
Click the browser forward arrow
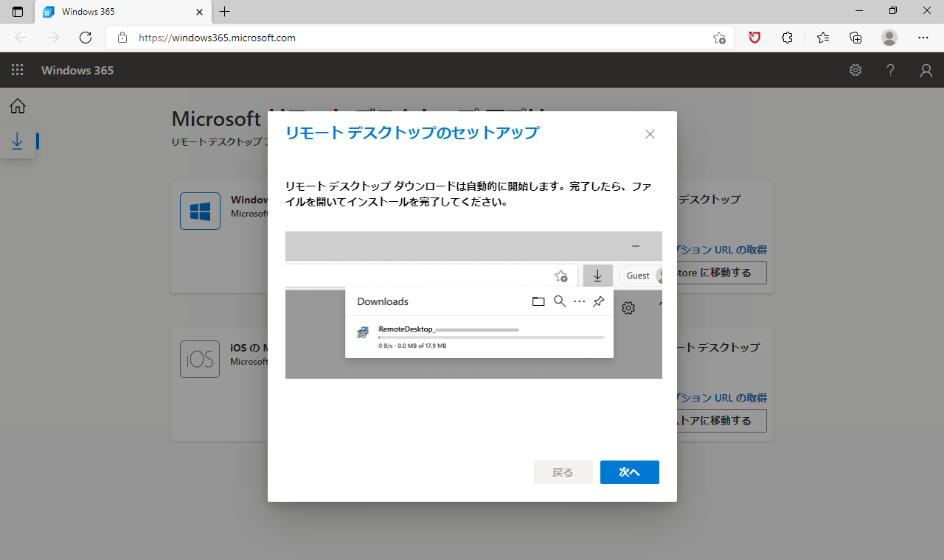[53, 38]
